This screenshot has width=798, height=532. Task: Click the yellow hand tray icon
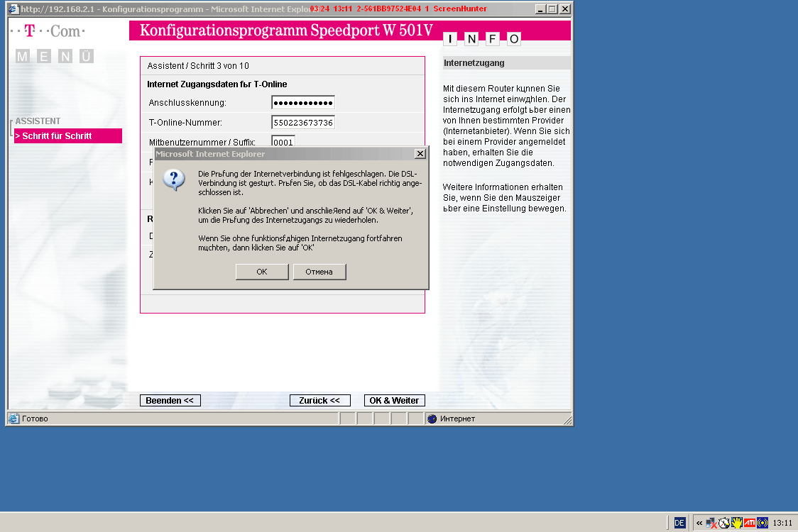[736, 522]
